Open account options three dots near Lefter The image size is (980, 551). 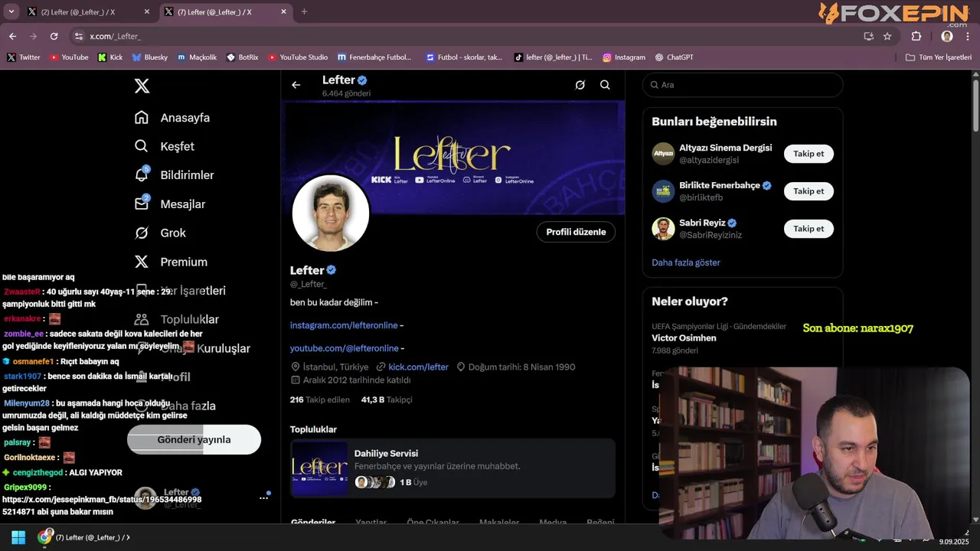tap(263, 498)
